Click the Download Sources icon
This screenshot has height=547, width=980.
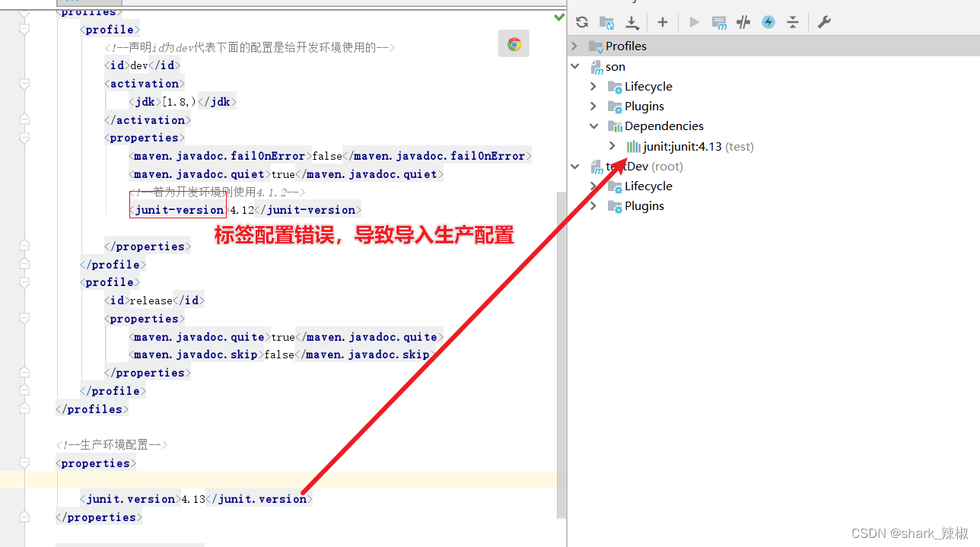pyautogui.click(x=632, y=22)
